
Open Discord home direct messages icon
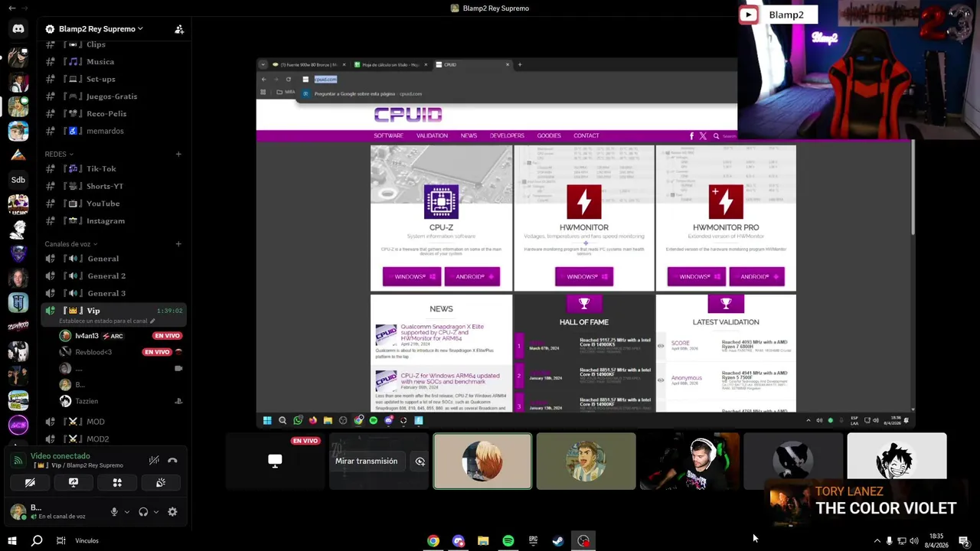(x=18, y=29)
